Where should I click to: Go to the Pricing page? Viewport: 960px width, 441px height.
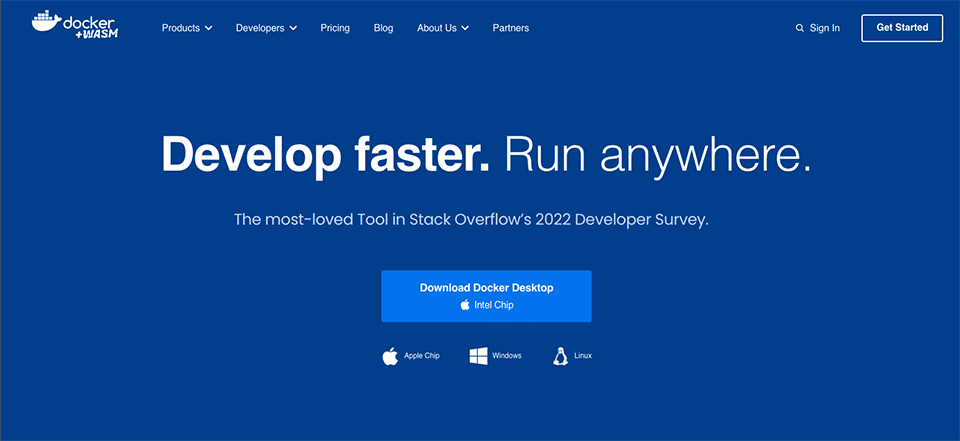335,28
